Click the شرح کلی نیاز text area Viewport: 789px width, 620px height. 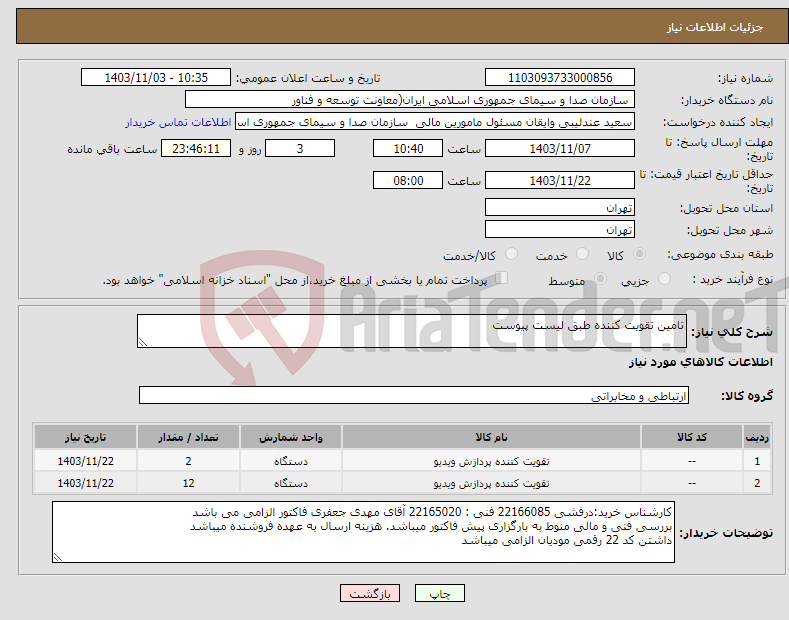[412, 331]
